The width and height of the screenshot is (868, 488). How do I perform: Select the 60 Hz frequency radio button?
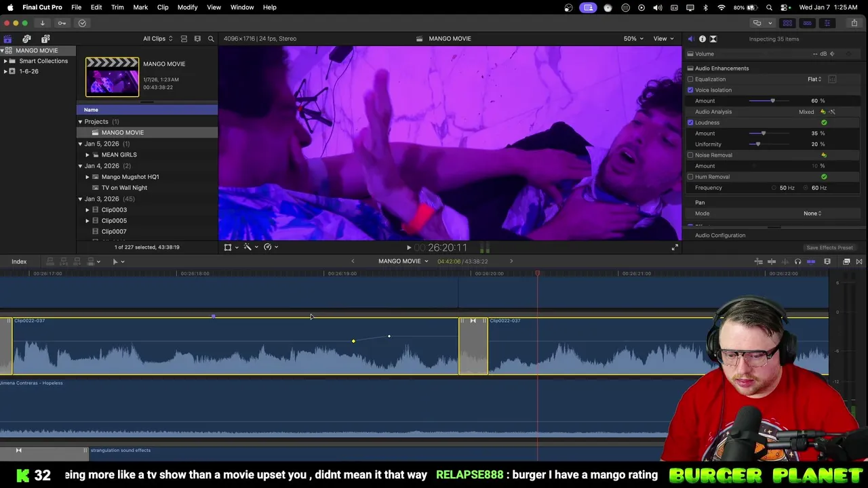coord(806,188)
